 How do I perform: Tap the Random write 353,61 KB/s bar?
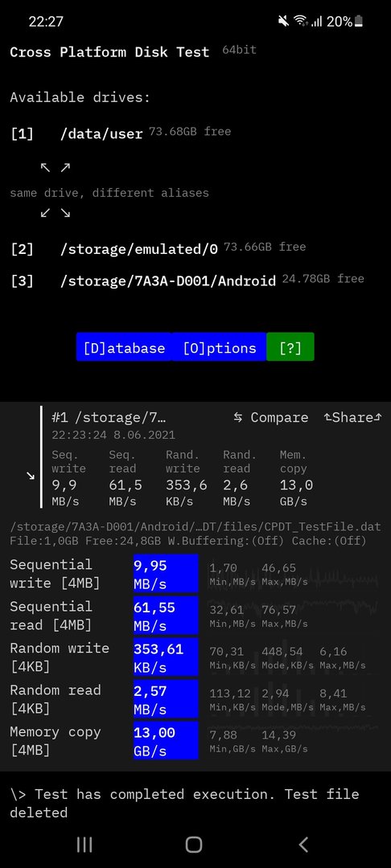[x=166, y=657]
